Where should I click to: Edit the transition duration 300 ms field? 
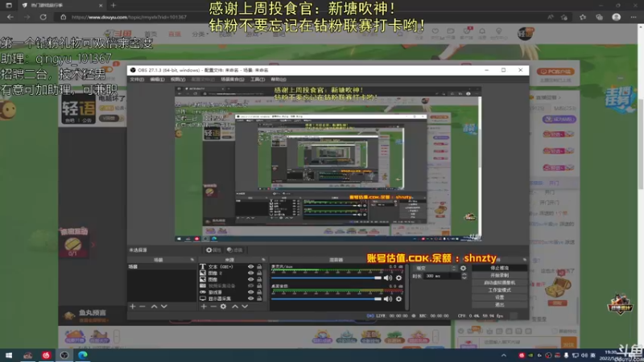coord(442,276)
